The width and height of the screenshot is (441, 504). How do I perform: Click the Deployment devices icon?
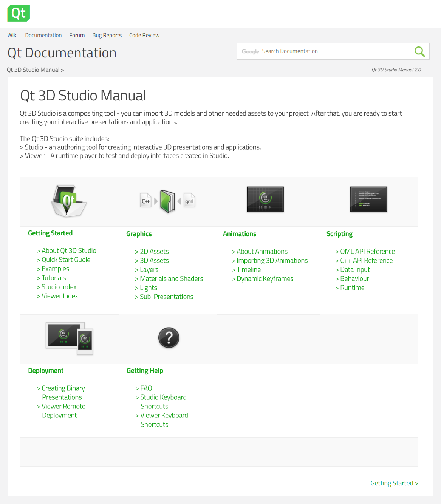[x=70, y=338]
